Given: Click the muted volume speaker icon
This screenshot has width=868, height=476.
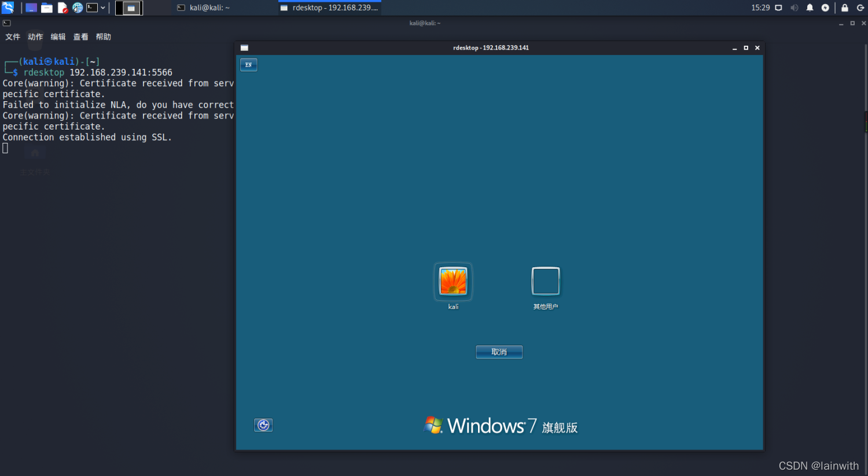Looking at the screenshot, I should [x=794, y=8].
